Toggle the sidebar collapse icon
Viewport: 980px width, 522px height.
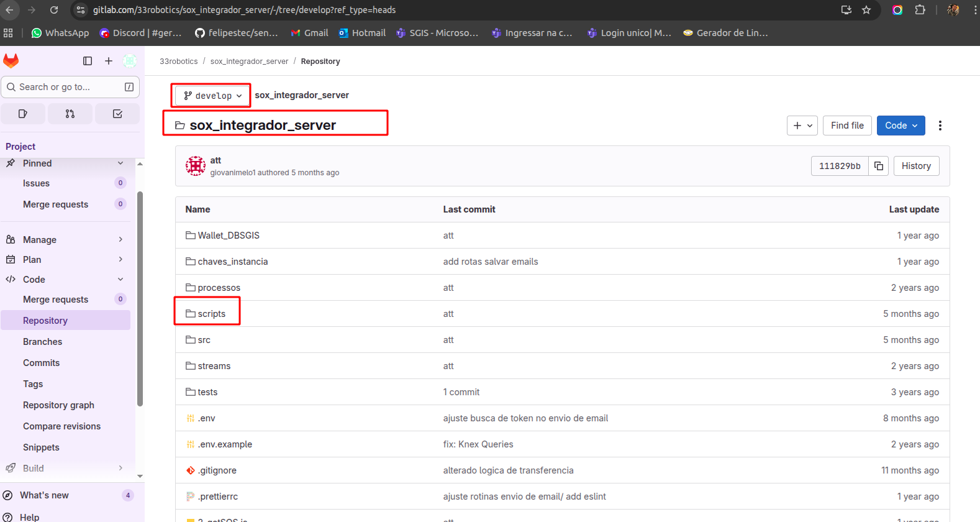(88, 61)
